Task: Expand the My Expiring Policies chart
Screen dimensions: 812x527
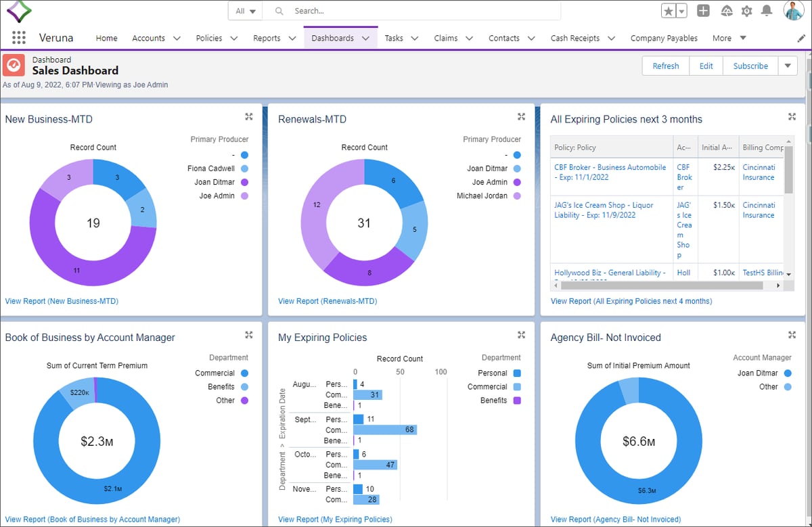Action: tap(521, 335)
